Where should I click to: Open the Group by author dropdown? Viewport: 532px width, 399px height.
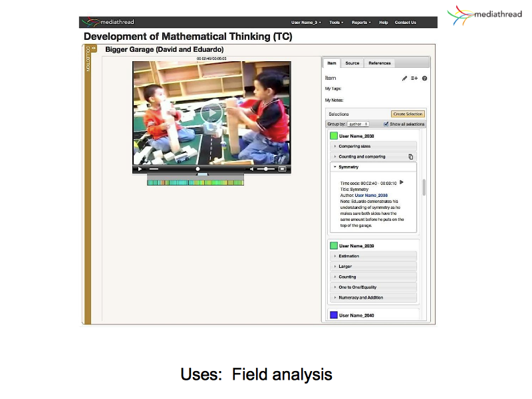tap(357, 124)
